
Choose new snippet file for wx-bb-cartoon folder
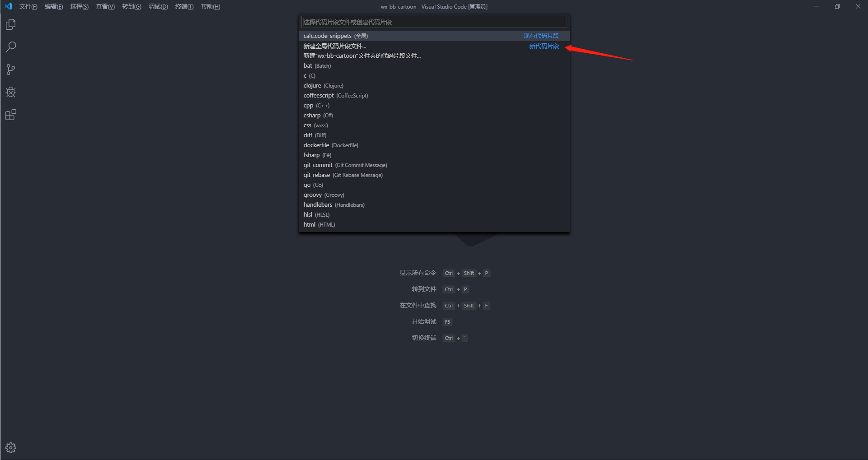pyautogui.click(x=434, y=56)
